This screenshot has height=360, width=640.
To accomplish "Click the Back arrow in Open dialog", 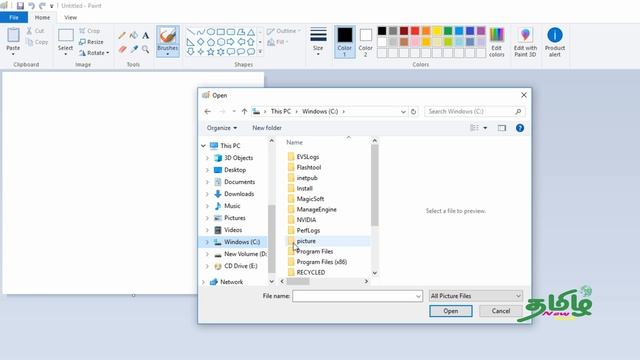I will 207,111.
